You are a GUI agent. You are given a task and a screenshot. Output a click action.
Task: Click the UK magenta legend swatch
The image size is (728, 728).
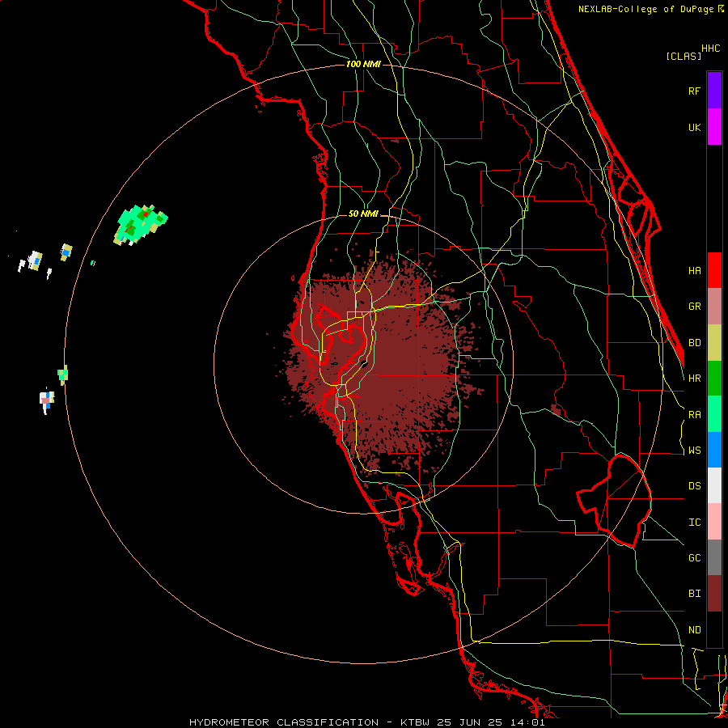[714, 127]
